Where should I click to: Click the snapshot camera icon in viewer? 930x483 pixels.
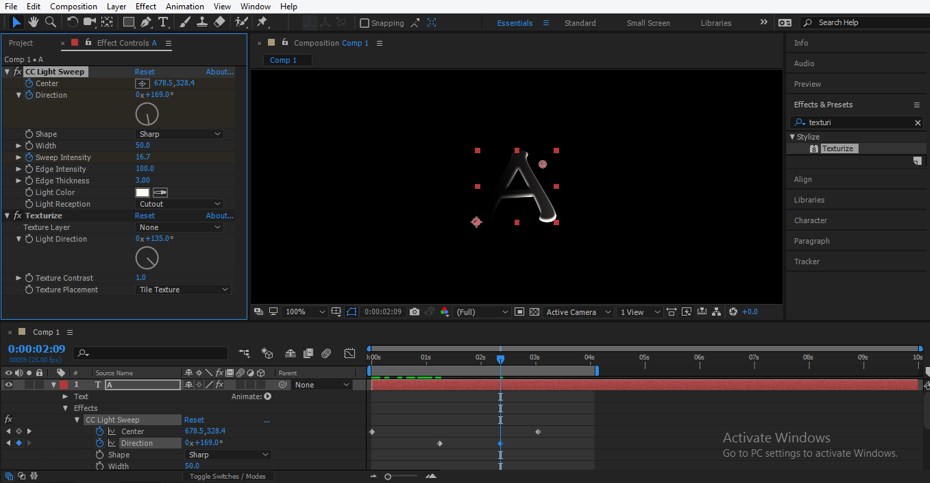[x=414, y=312]
